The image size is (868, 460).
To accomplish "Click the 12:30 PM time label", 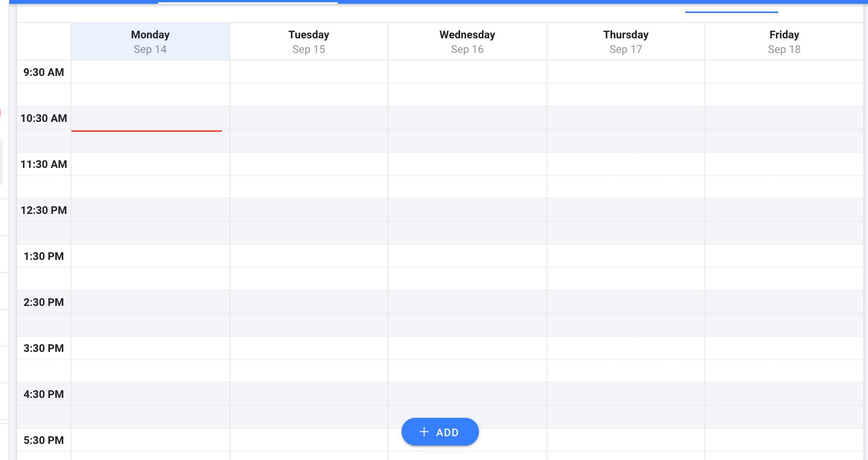I will pyautogui.click(x=44, y=210).
